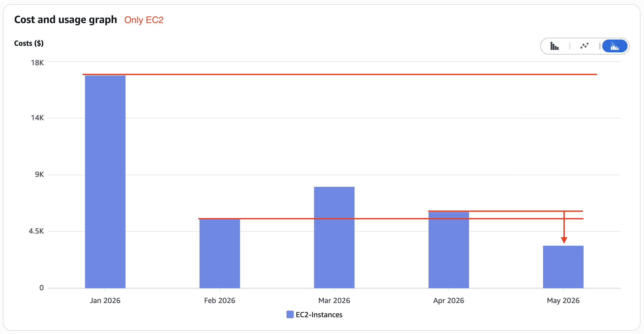This screenshot has width=644, height=334.
Task: Click the EC2-Instances legend label
Action: [x=319, y=315]
